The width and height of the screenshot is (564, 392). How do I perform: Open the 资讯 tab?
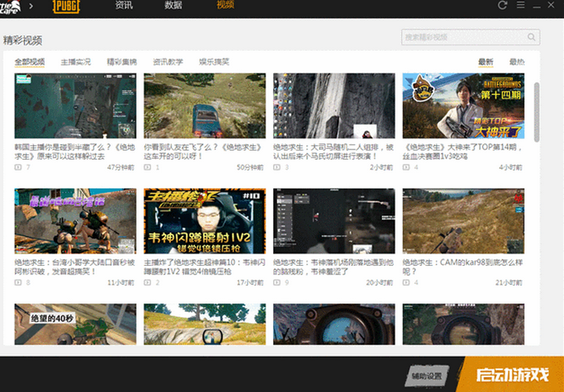124,5
